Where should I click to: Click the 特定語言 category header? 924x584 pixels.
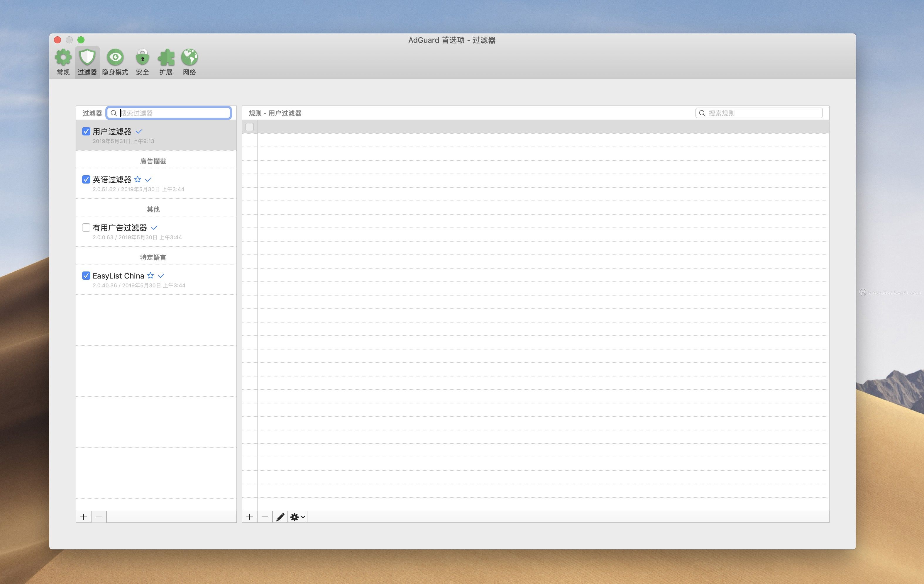point(153,257)
